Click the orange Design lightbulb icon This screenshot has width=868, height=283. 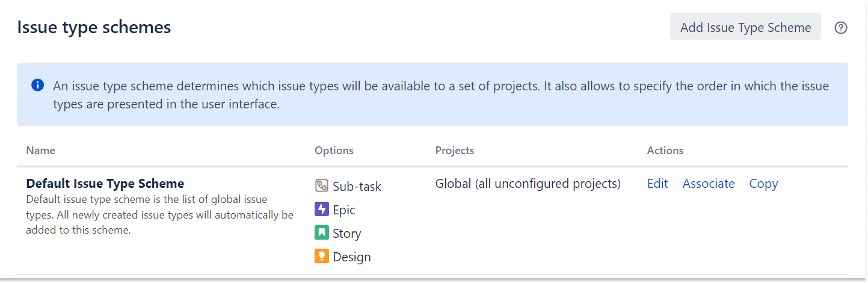tap(322, 257)
